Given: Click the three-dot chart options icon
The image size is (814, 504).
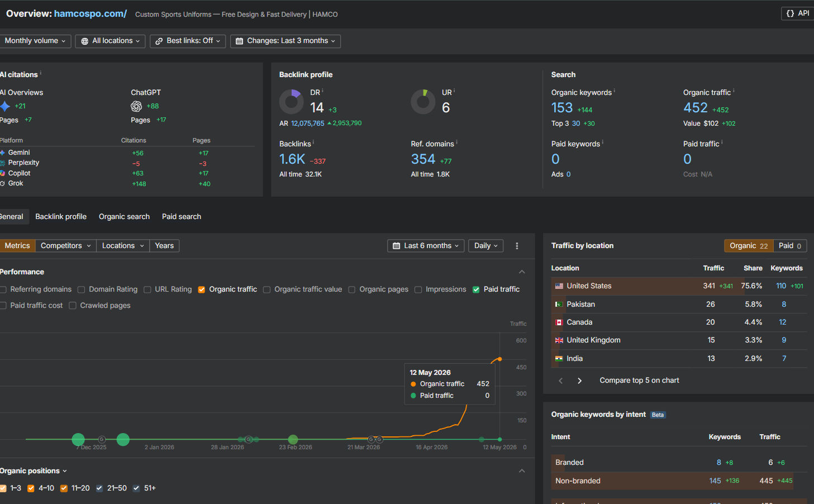Looking at the screenshot, I should tap(517, 246).
